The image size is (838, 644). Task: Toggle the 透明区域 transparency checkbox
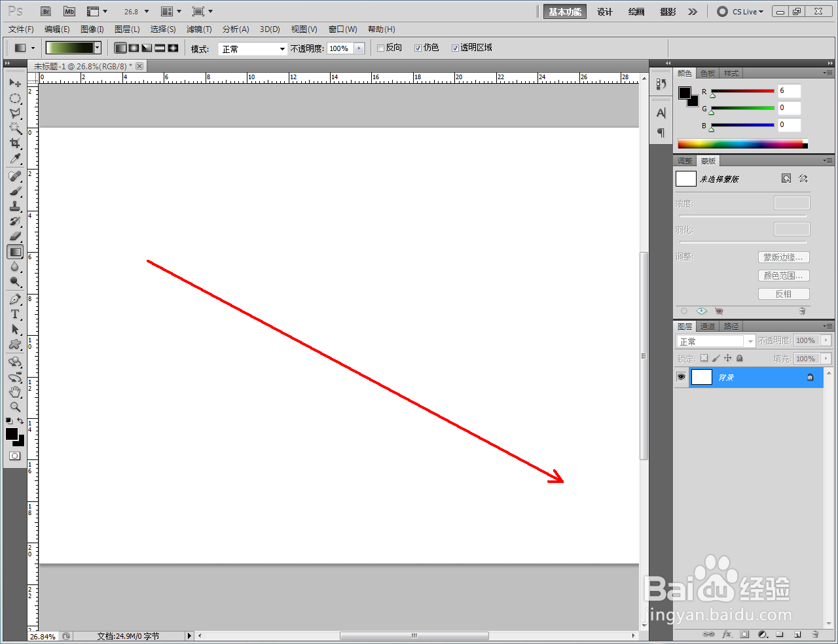455,48
